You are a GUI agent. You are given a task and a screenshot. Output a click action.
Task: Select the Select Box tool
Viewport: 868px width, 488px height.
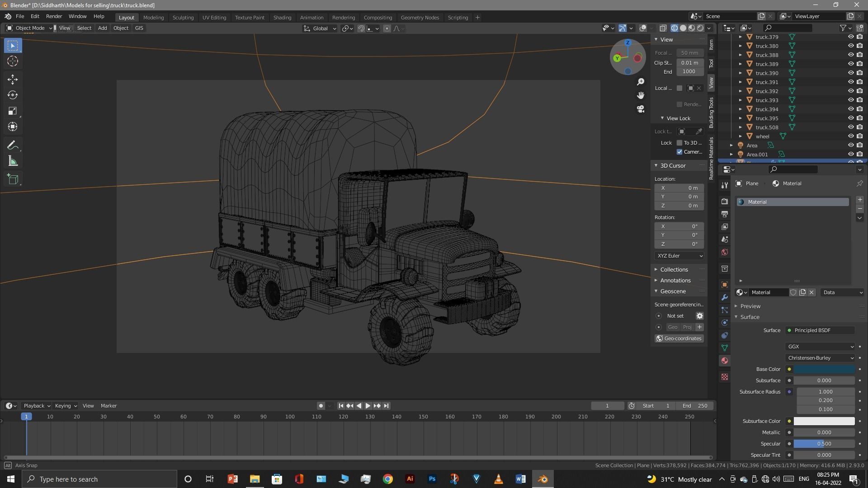tap(13, 46)
